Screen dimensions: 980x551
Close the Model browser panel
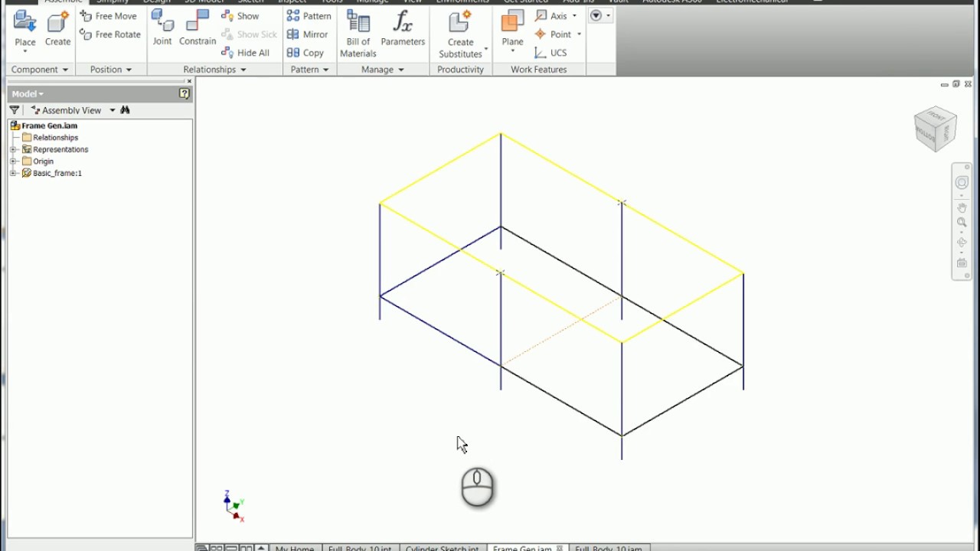(189, 81)
